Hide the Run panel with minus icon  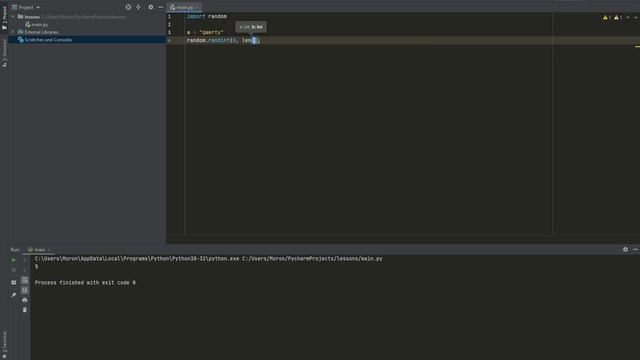(635, 249)
